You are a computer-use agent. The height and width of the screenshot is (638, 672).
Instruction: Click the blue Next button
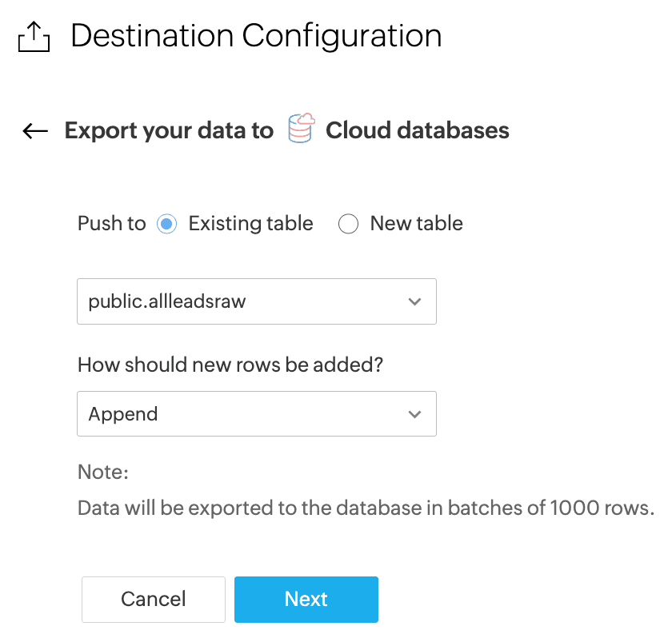(x=306, y=600)
